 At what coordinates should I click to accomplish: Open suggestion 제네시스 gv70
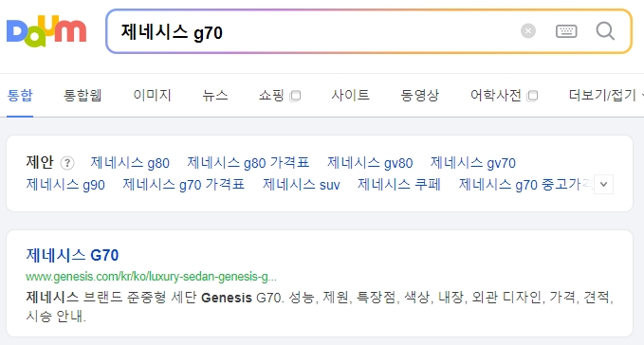[472, 163]
